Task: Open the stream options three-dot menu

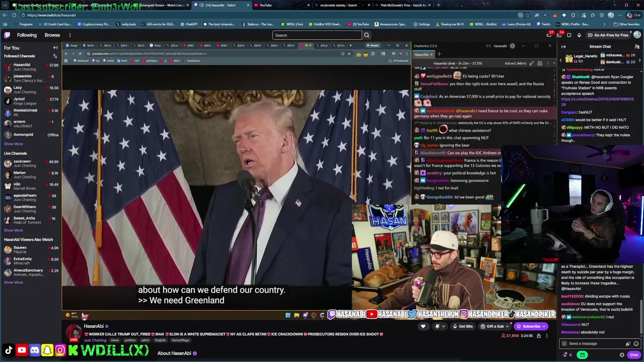Action: pyautogui.click(x=547, y=335)
